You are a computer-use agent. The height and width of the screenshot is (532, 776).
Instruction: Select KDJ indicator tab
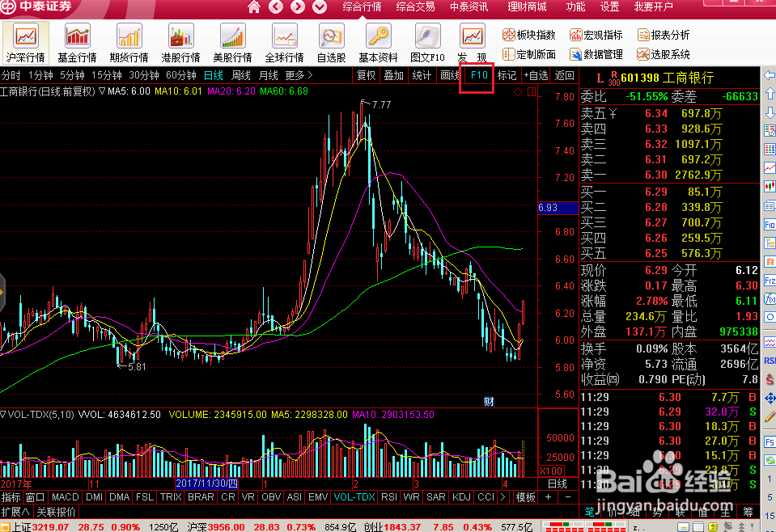coord(461,497)
